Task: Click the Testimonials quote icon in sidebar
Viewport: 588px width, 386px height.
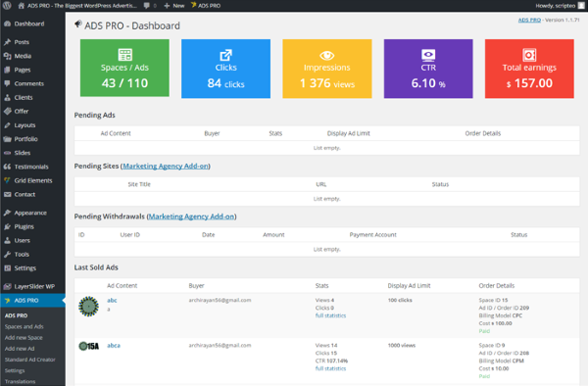Action: point(7,167)
